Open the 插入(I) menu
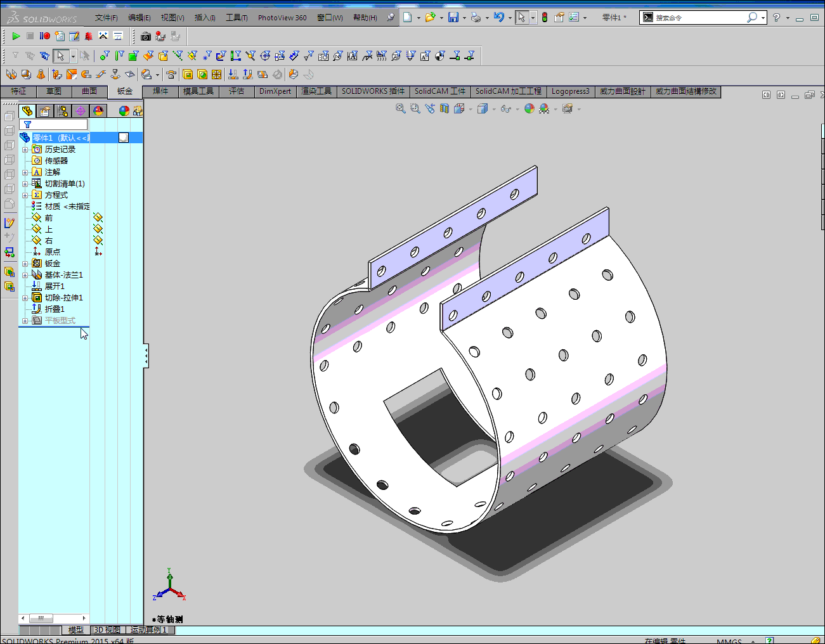825x644 pixels. 204,18
